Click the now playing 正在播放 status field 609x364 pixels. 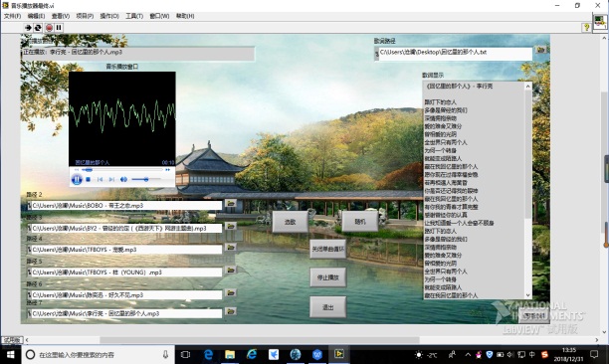[138, 53]
